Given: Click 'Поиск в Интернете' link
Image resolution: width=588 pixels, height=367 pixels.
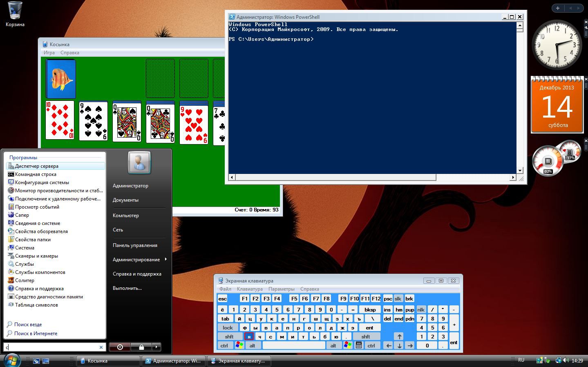Looking at the screenshot, I should point(36,334).
